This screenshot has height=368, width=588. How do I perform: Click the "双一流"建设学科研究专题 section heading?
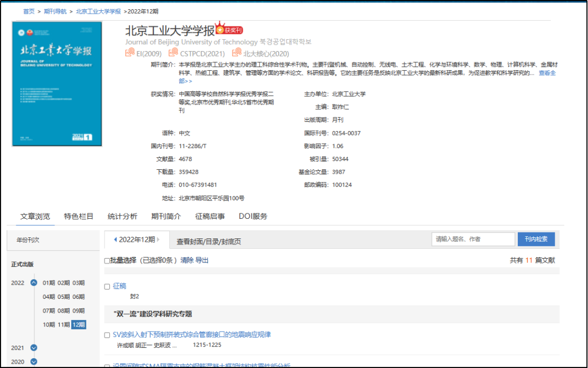152,314
